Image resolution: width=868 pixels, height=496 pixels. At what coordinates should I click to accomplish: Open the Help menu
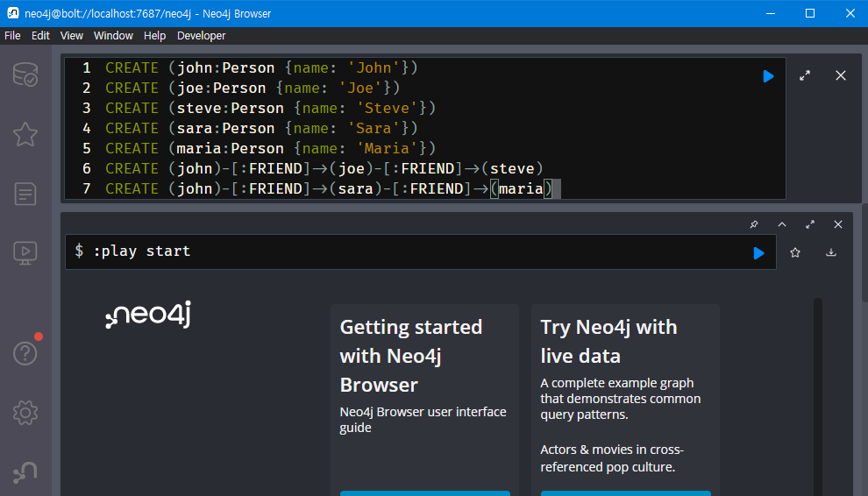tap(154, 35)
